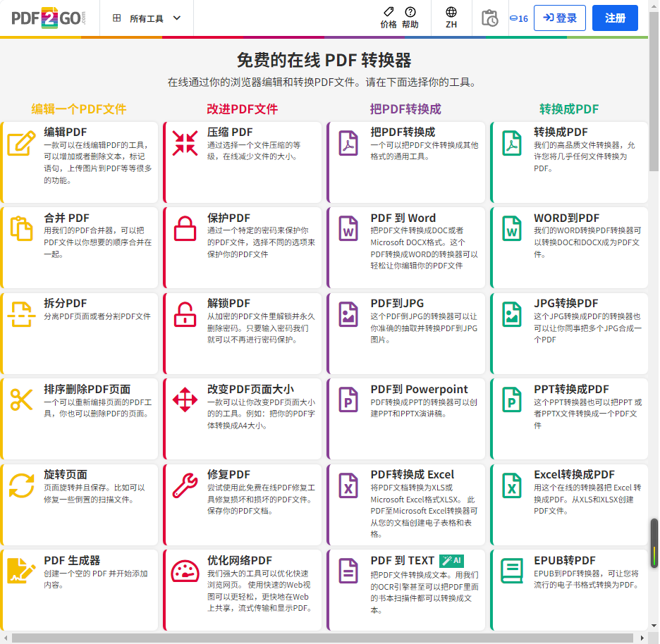Image resolution: width=660 pixels, height=644 pixels.
Task: Open the PDF 到 Word tool title
Action: [403, 218]
